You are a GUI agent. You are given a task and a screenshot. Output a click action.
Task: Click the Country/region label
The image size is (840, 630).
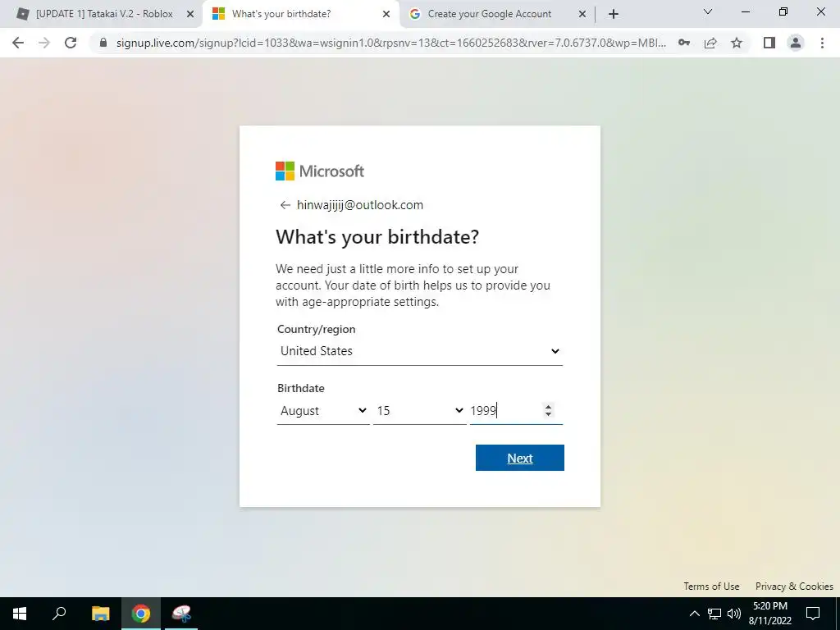pos(316,330)
